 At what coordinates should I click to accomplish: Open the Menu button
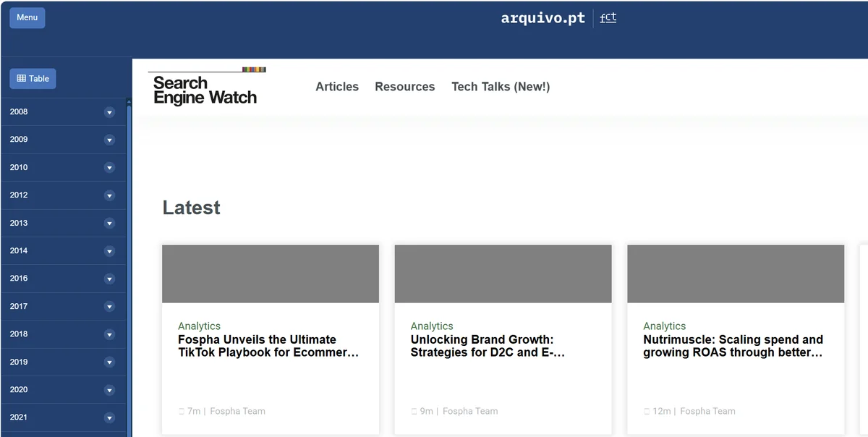click(x=27, y=17)
